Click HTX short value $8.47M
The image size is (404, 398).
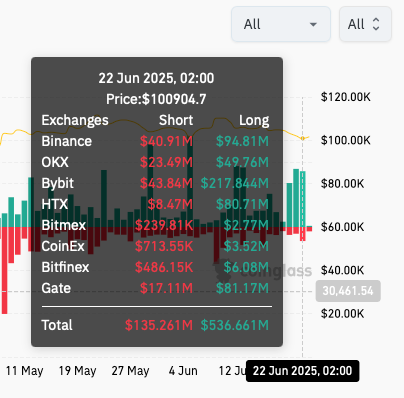tap(170, 204)
